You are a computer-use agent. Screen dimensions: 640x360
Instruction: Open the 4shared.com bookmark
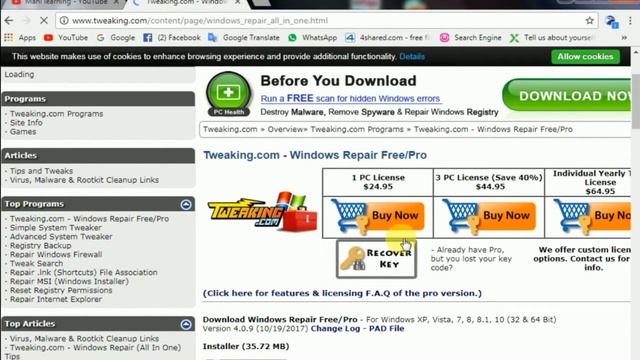(387, 38)
